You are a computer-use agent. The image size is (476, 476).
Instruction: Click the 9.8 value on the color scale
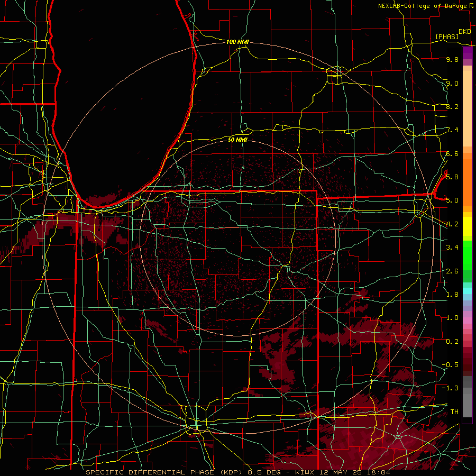click(452, 59)
